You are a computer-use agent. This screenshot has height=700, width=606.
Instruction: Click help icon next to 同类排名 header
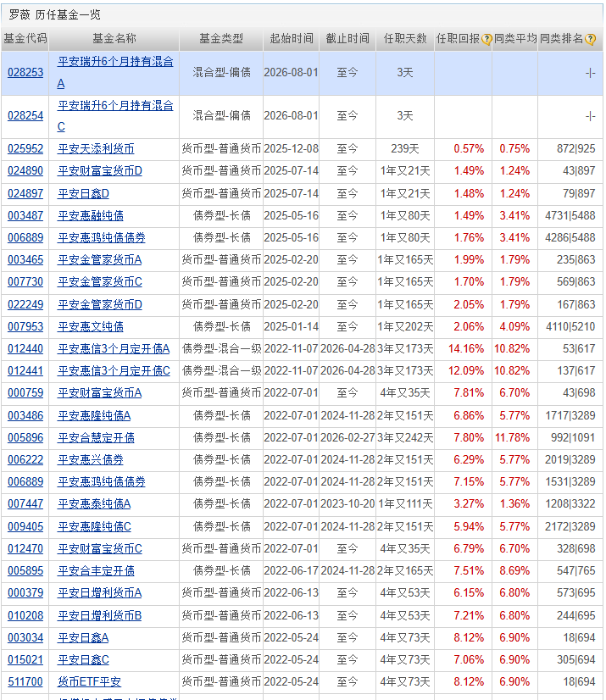[590, 39]
